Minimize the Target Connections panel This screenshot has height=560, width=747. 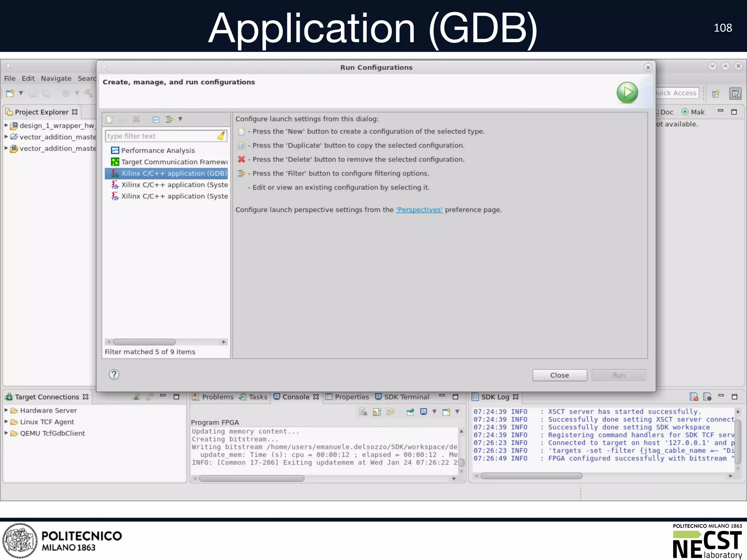(163, 396)
